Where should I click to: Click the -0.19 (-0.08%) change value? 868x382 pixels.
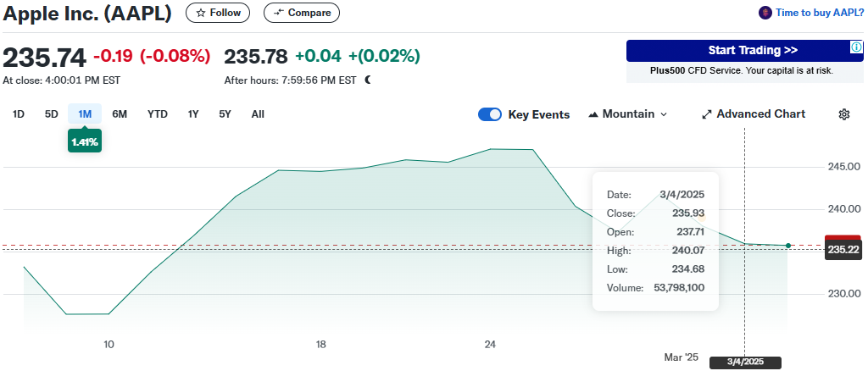click(152, 57)
